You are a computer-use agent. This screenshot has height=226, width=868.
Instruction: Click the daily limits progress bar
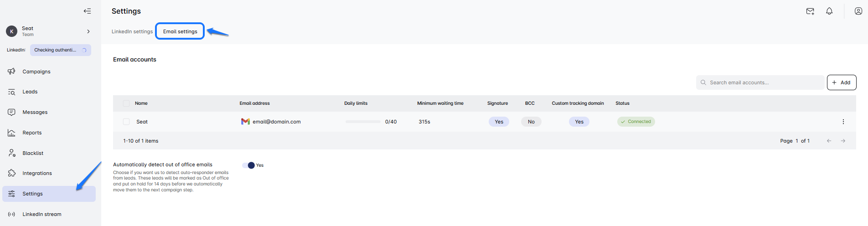coord(363,122)
